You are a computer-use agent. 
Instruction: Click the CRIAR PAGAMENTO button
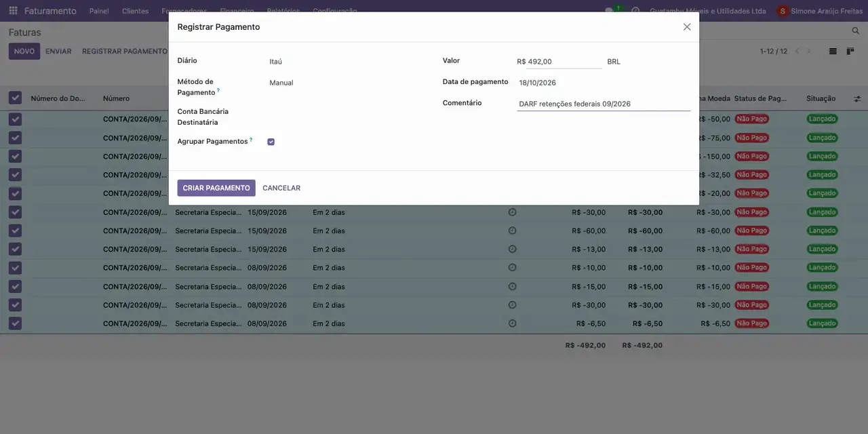pos(216,188)
